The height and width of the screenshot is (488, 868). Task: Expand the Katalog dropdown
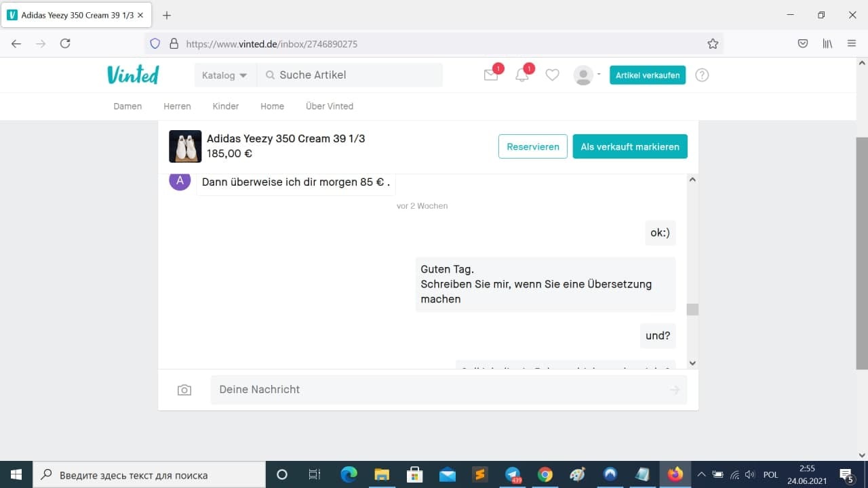pyautogui.click(x=224, y=75)
